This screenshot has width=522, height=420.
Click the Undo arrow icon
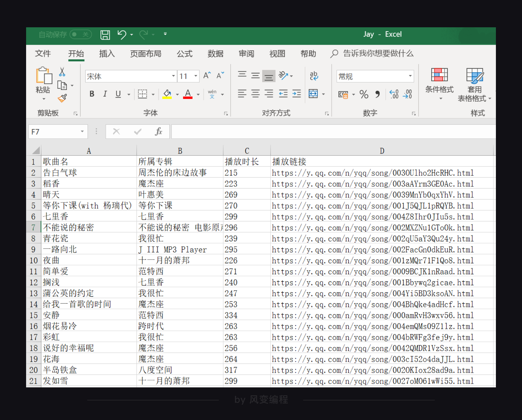coord(122,35)
